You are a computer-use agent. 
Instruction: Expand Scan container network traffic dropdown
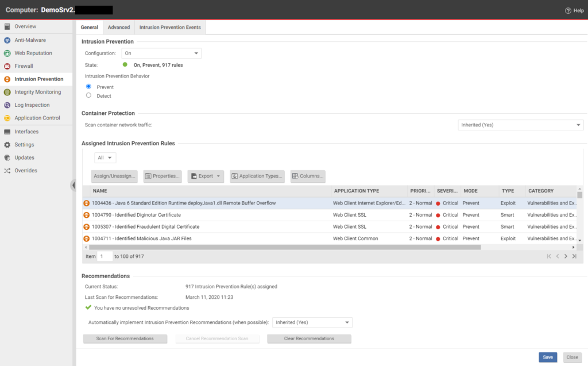(521, 125)
